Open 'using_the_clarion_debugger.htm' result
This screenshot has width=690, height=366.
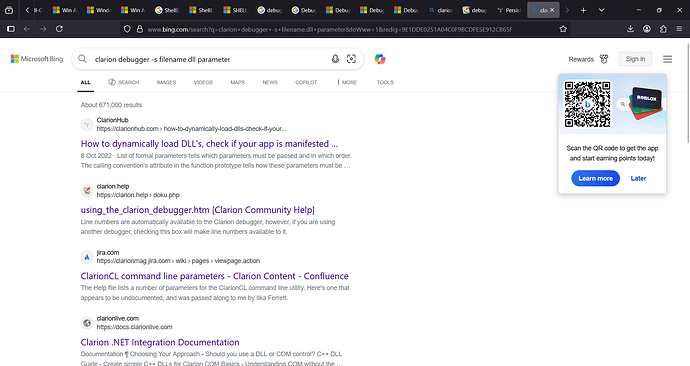(x=198, y=210)
